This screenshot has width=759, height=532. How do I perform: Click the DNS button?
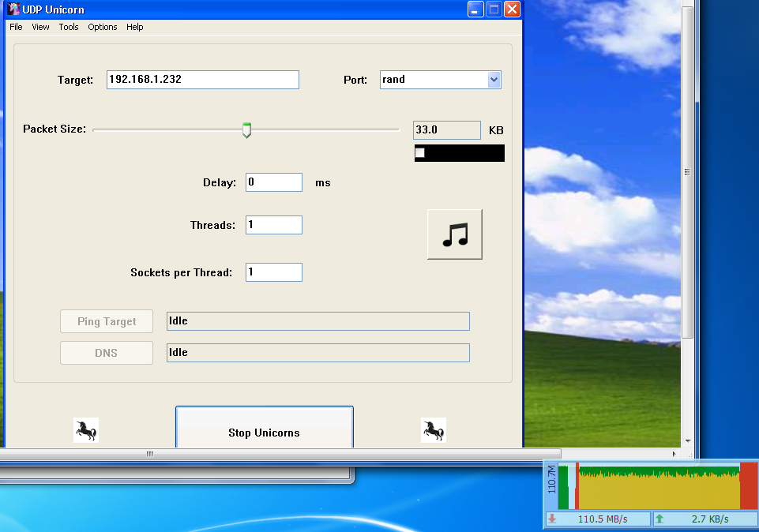(x=107, y=353)
